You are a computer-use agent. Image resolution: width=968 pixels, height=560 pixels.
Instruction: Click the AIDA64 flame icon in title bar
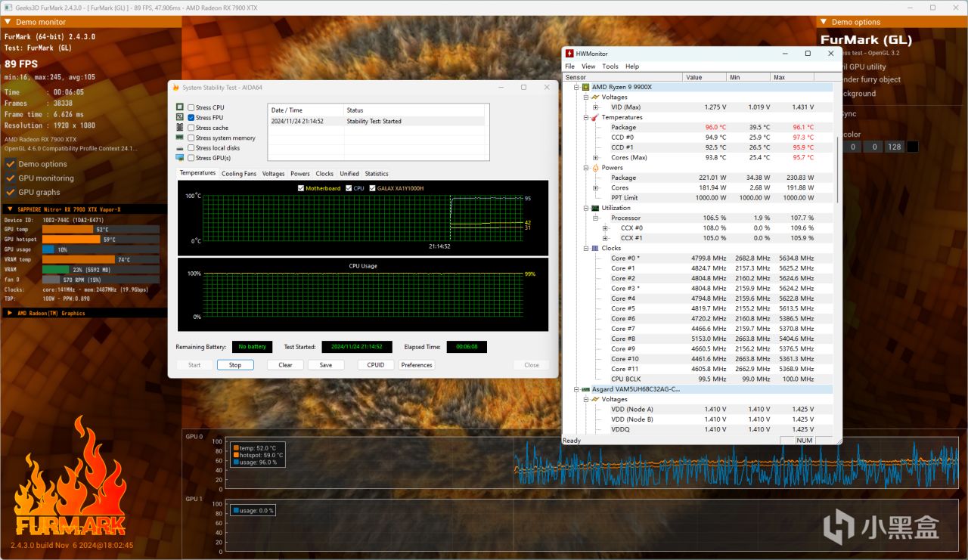point(176,88)
